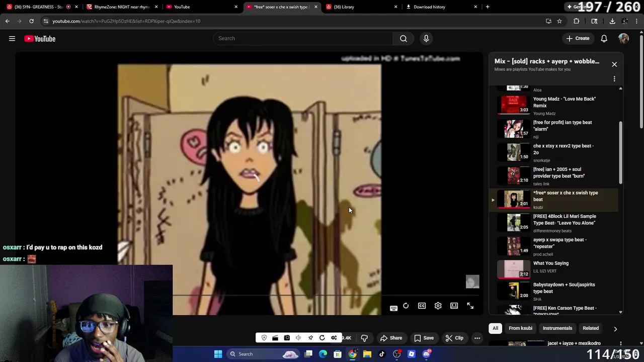Select the Related filter chip

tap(591, 328)
